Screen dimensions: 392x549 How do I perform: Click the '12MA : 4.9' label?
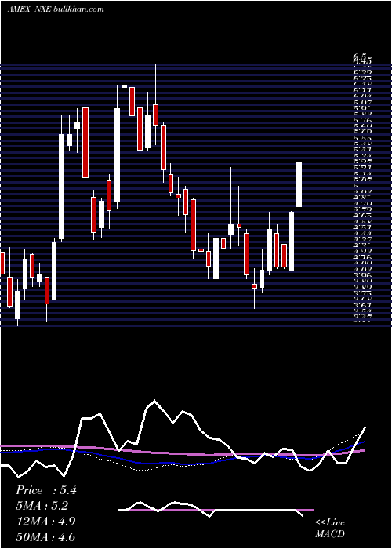pos(45,522)
